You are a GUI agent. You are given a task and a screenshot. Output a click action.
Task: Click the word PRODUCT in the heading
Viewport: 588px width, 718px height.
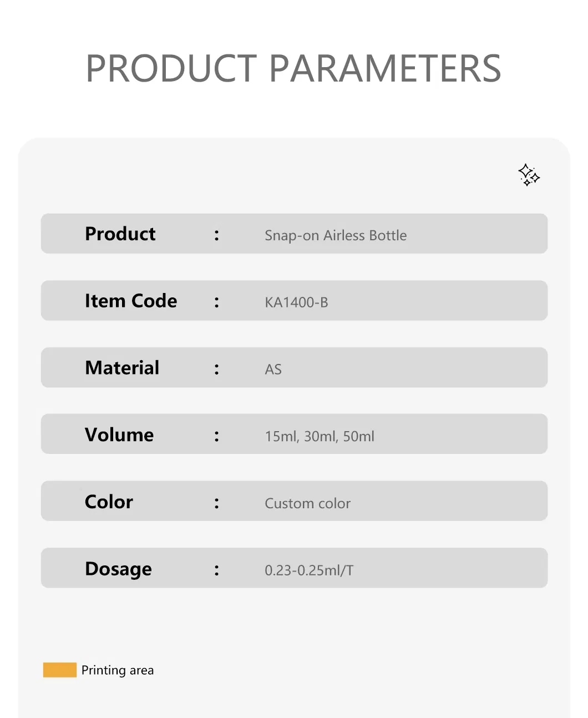(x=171, y=69)
